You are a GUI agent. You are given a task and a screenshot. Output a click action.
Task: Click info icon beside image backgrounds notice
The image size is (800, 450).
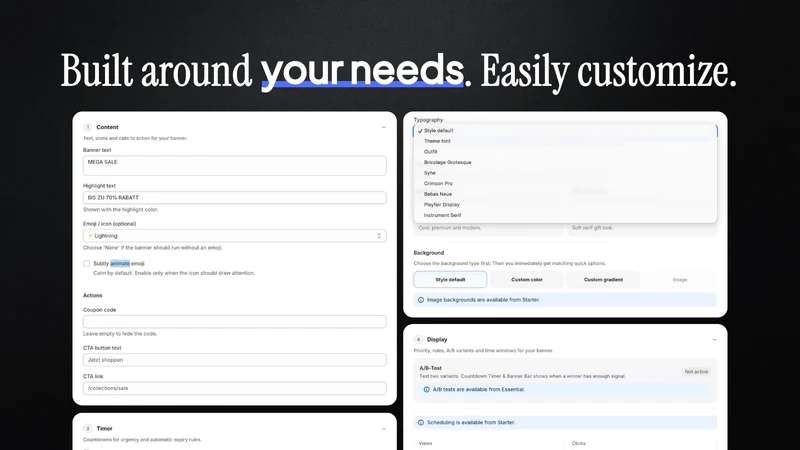[421, 300]
